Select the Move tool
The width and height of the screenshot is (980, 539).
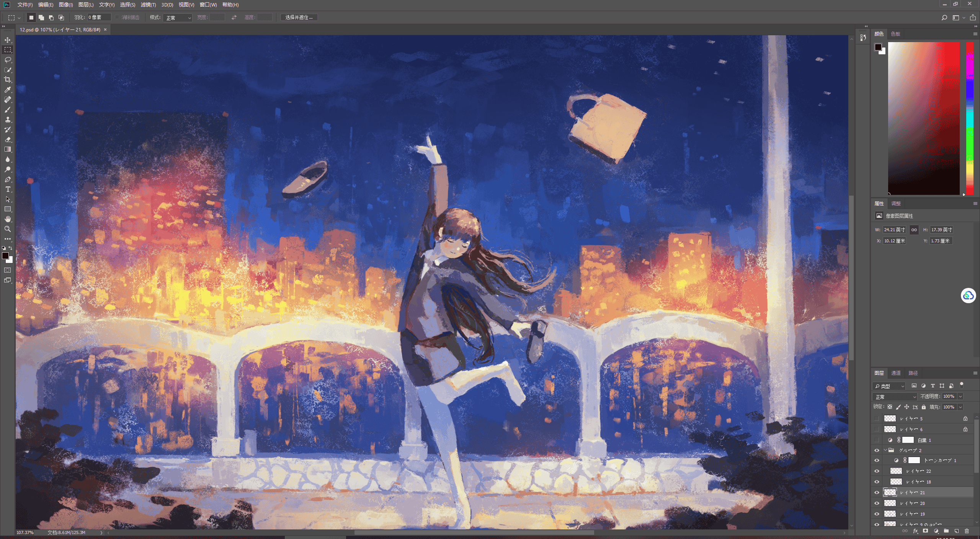pos(8,40)
